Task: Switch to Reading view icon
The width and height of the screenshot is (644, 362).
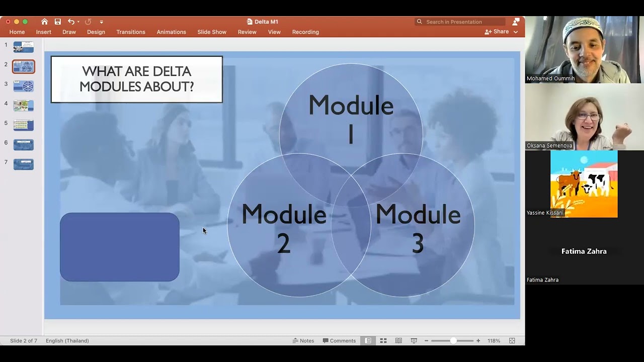Action: coord(398,341)
